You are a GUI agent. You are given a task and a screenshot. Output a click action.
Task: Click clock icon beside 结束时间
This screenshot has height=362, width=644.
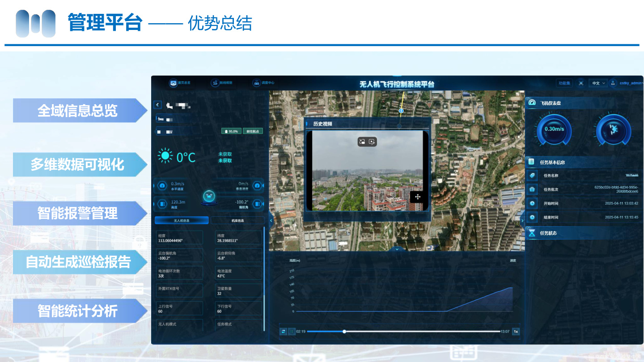[x=532, y=217]
